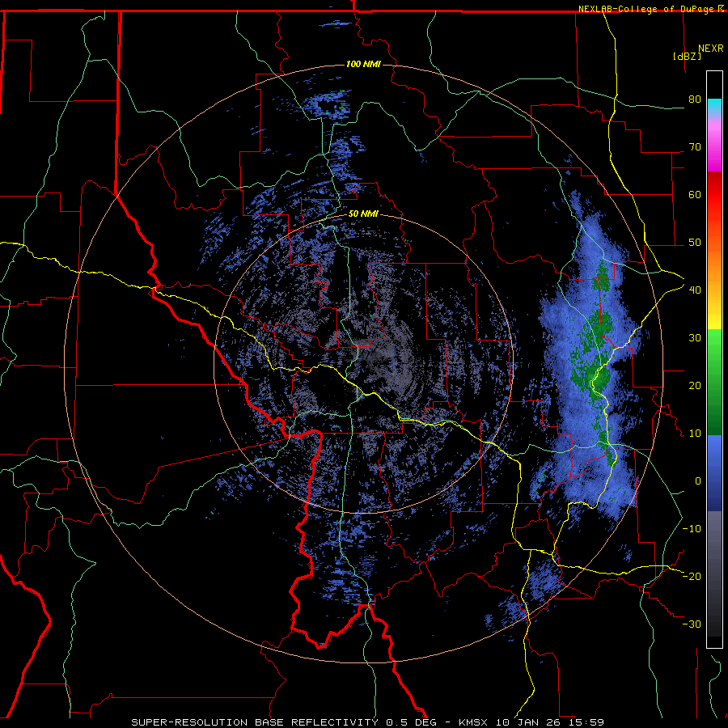Click the 60 value on dBZ scale
This screenshot has width=728, height=728.
[695, 194]
